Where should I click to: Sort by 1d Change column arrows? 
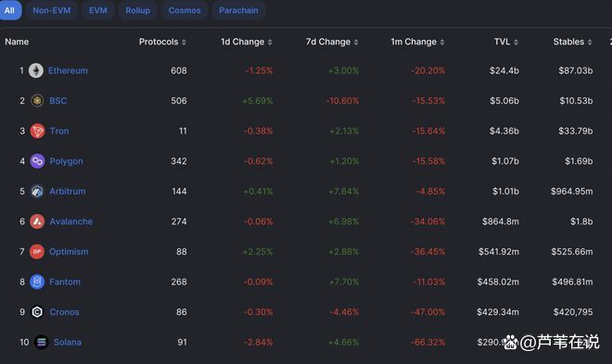(270, 42)
